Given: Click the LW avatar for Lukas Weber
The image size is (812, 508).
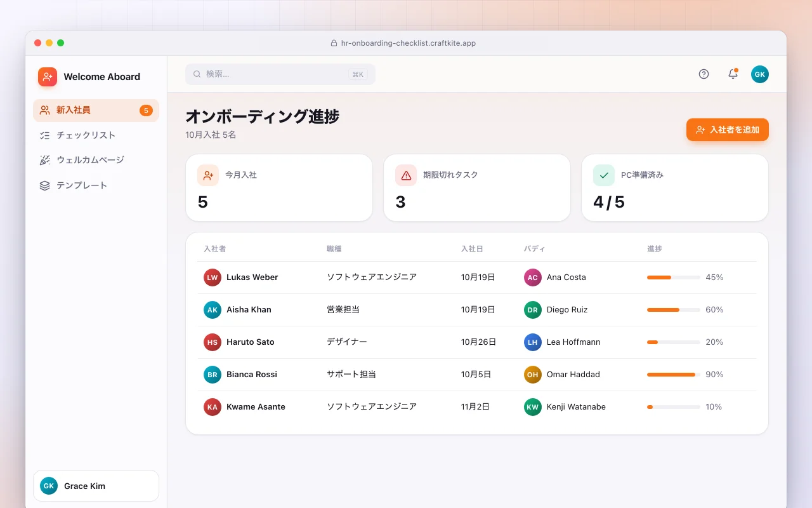Looking at the screenshot, I should pyautogui.click(x=213, y=277).
